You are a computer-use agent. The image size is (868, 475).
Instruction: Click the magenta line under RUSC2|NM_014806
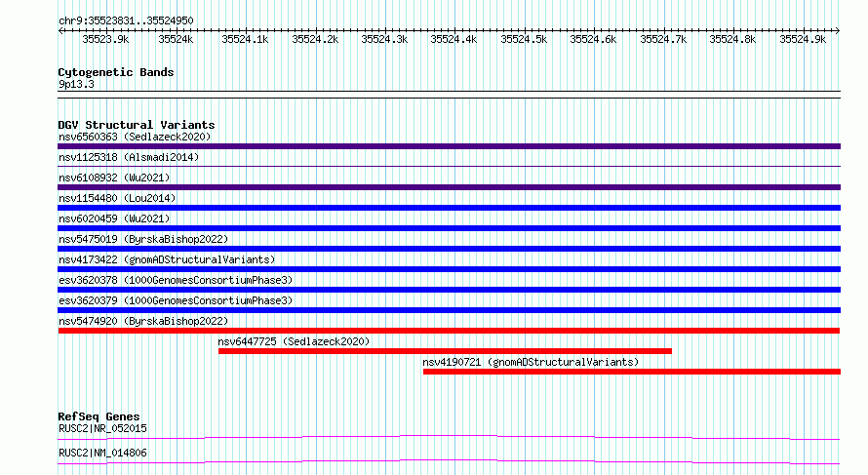click(x=449, y=461)
